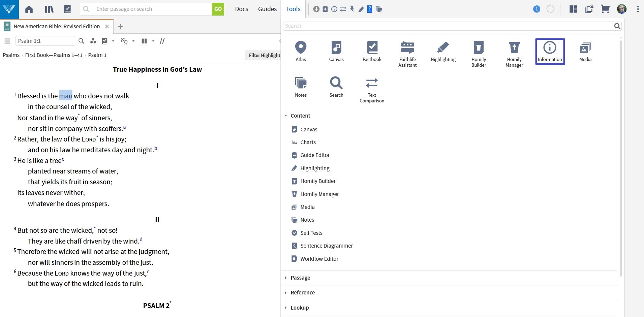This screenshot has width=644, height=317.
Task: Select the Tools menu tab
Action: point(293,9)
